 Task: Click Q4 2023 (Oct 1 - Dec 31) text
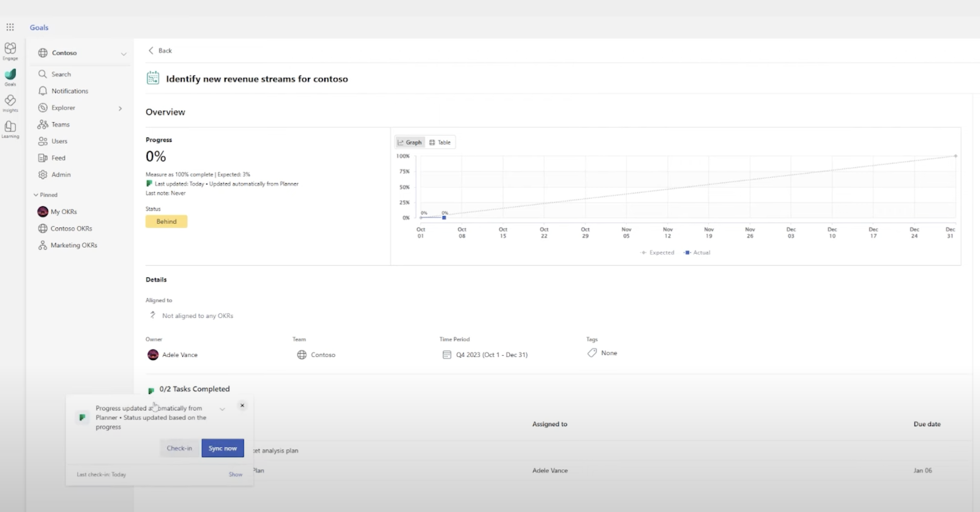point(492,355)
